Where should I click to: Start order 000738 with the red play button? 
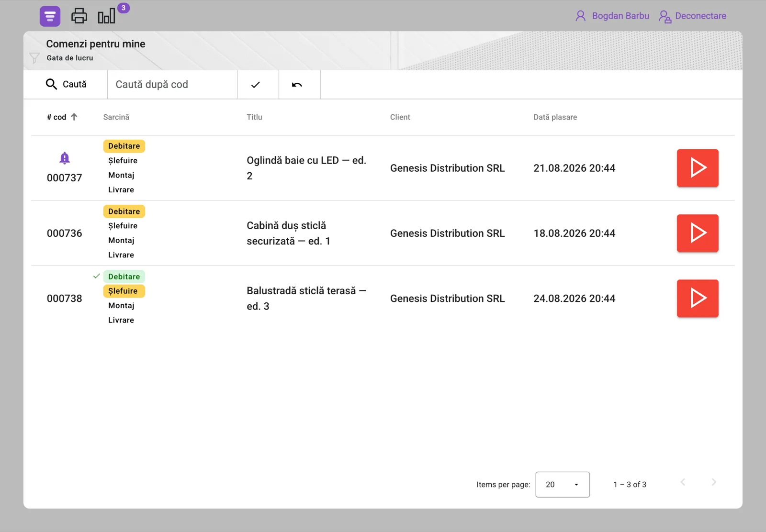tap(698, 298)
